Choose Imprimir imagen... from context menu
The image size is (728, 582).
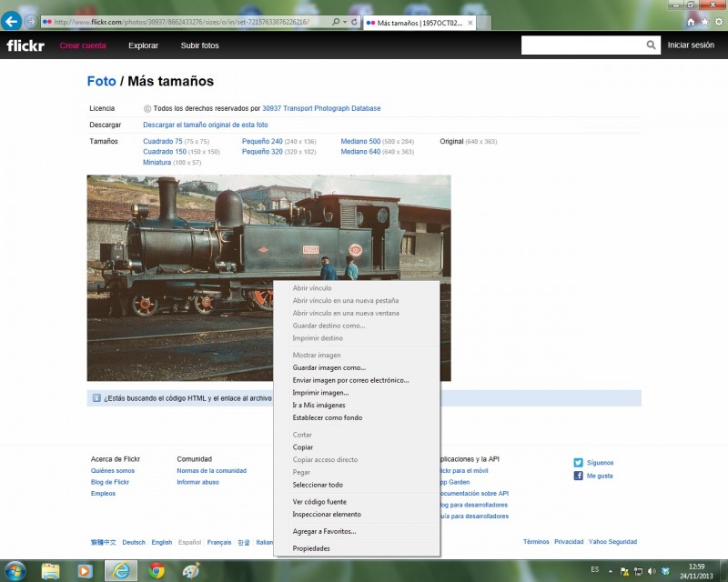[x=320, y=393]
